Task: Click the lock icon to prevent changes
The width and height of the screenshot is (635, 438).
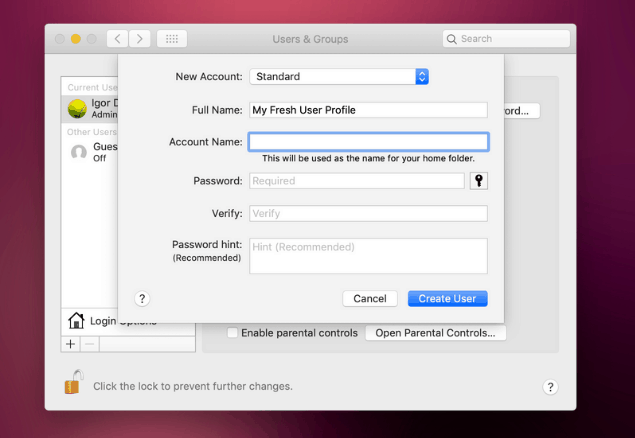Action: tap(74, 382)
